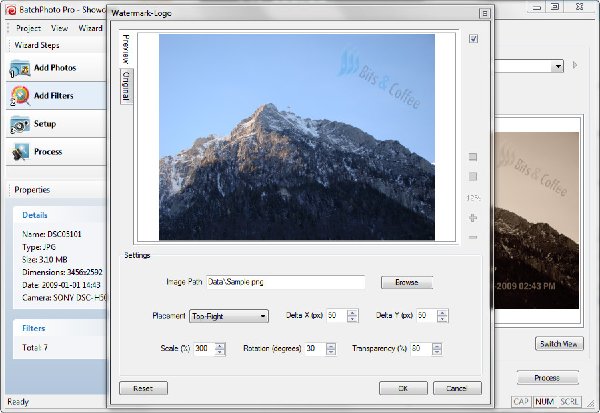Click the Details heading in Properties

click(35, 215)
